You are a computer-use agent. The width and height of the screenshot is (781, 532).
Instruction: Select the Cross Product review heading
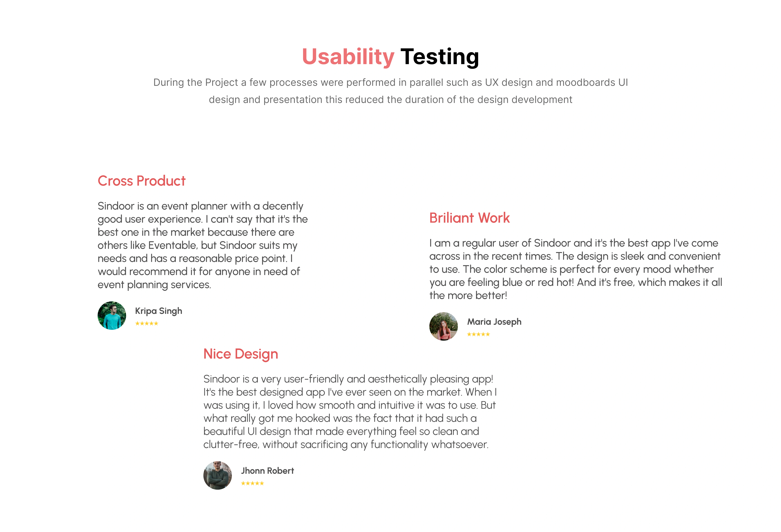tap(141, 181)
